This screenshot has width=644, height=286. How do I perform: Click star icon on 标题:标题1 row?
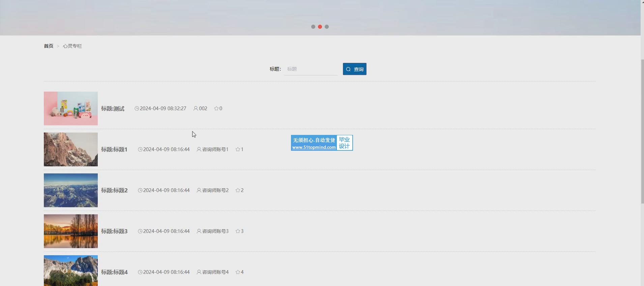tap(238, 149)
